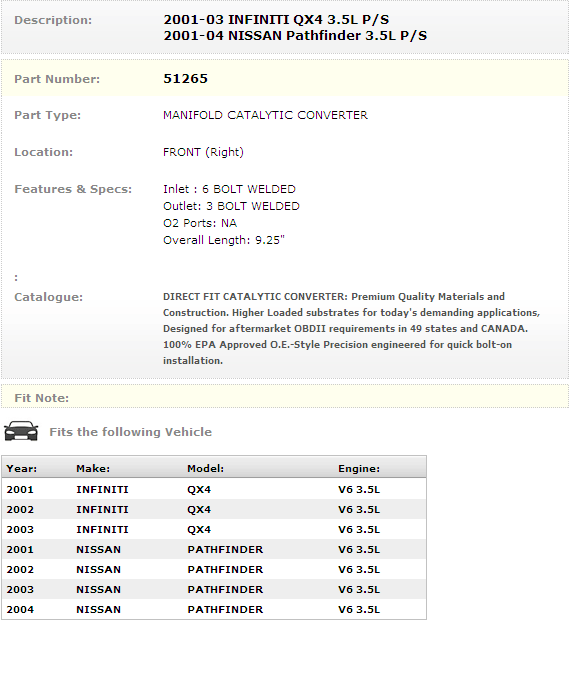Click the 2001-04 NISSAN Pathfinder 3.5L P/S description

tap(295, 36)
